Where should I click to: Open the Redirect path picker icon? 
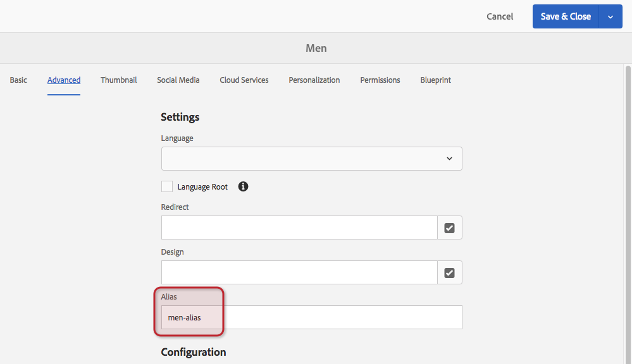(450, 227)
